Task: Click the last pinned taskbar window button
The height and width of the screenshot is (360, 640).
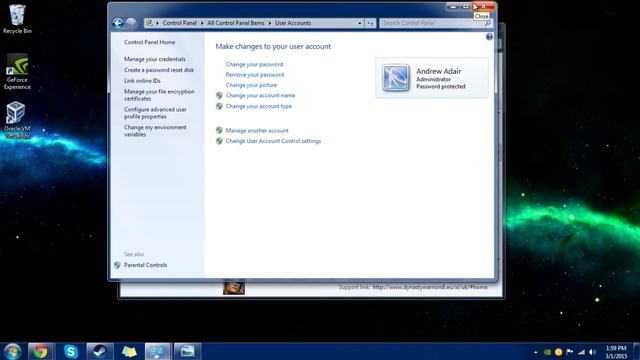Action: pyautogui.click(x=187, y=351)
